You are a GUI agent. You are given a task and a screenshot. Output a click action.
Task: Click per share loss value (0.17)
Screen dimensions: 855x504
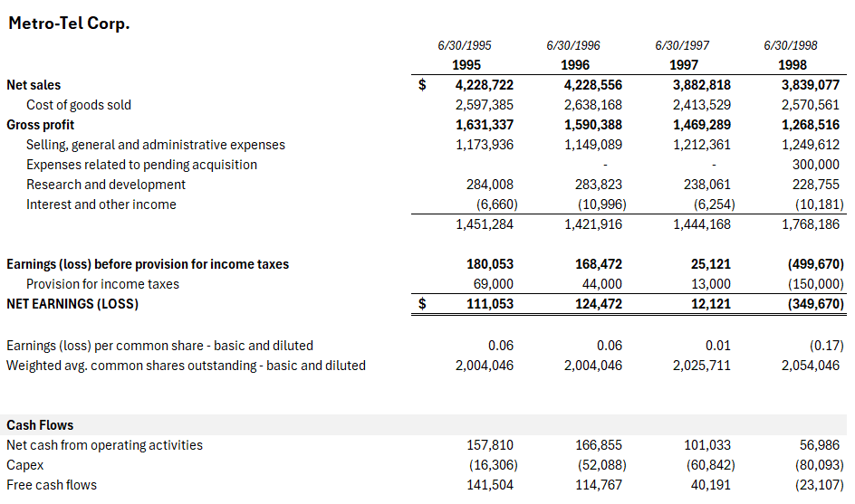[x=827, y=346]
